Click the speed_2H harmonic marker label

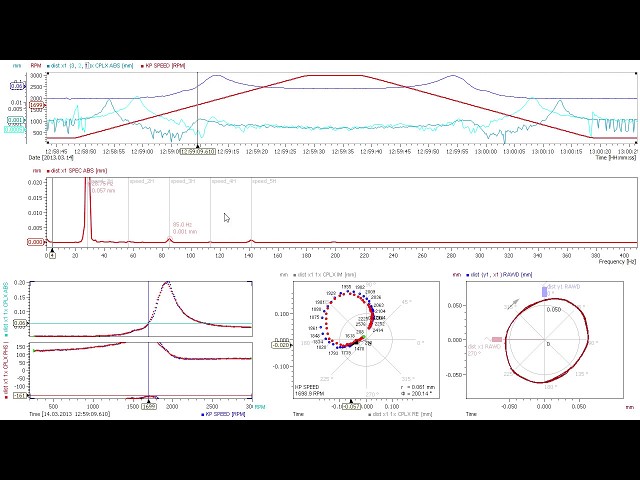pos(142,181)
